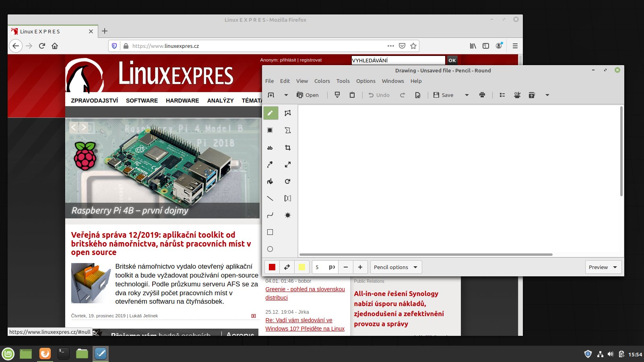644x362 pixels.
Task: Select the color picker eyedropper tool
Action: pyautogui.click(x=270, y=165)
